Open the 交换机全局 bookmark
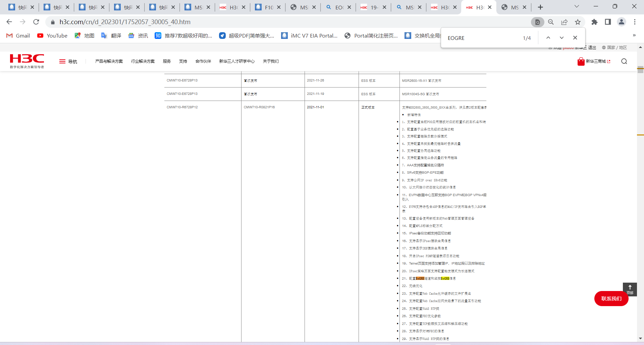 coord(423,36)
